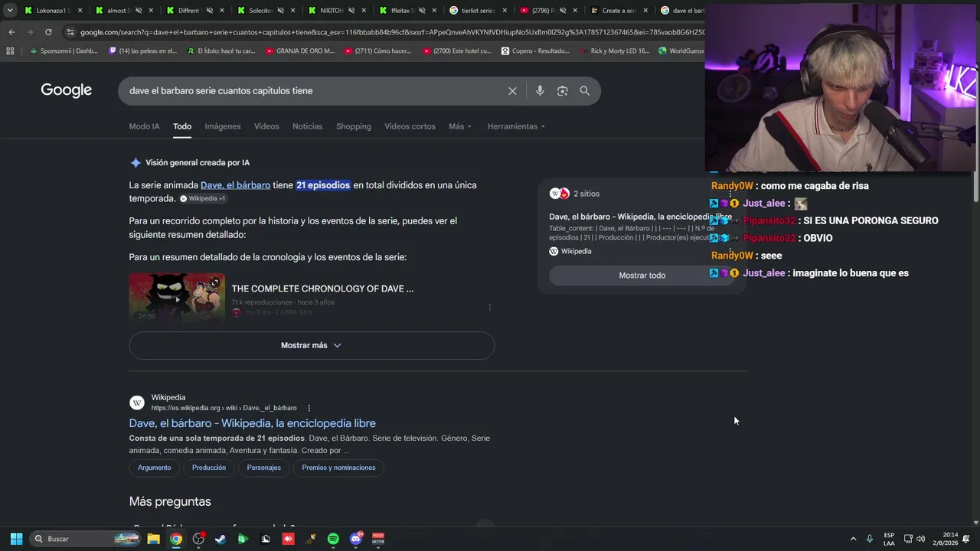Focus the Windows taskbar Buscar search box
The height and width of the screenshot is (551, 980).
point(86,539)
